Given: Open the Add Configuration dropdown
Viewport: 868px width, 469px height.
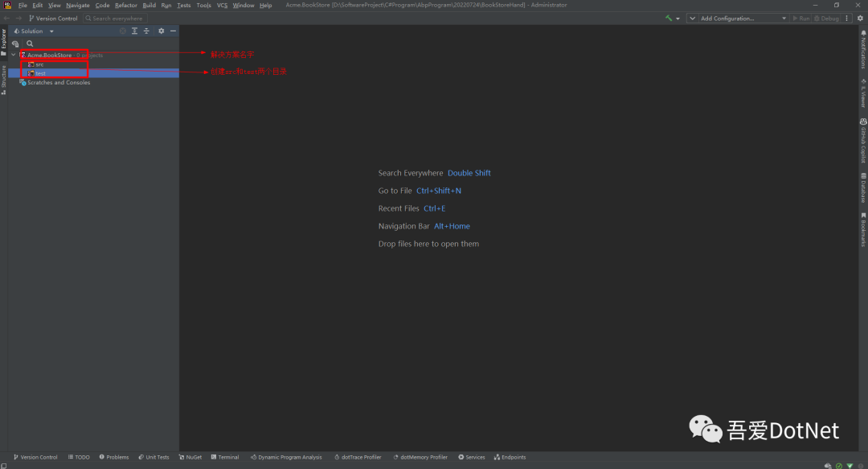Looking at the screenshot, I should (743, 19).
